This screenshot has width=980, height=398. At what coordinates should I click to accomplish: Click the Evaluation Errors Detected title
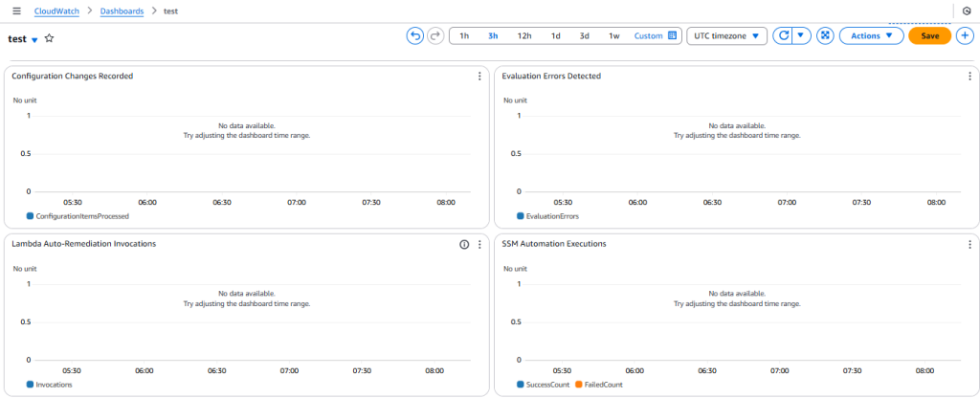coord(551,77)
